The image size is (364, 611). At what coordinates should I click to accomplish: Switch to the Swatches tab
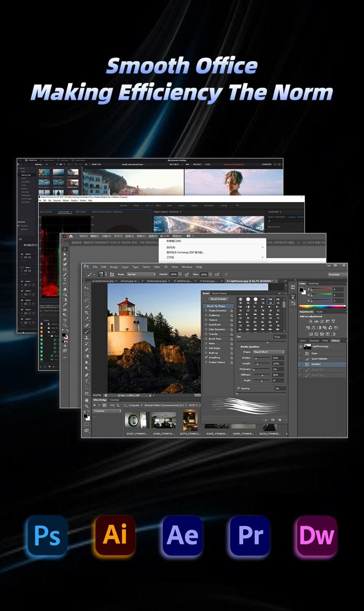coord(314,283)
